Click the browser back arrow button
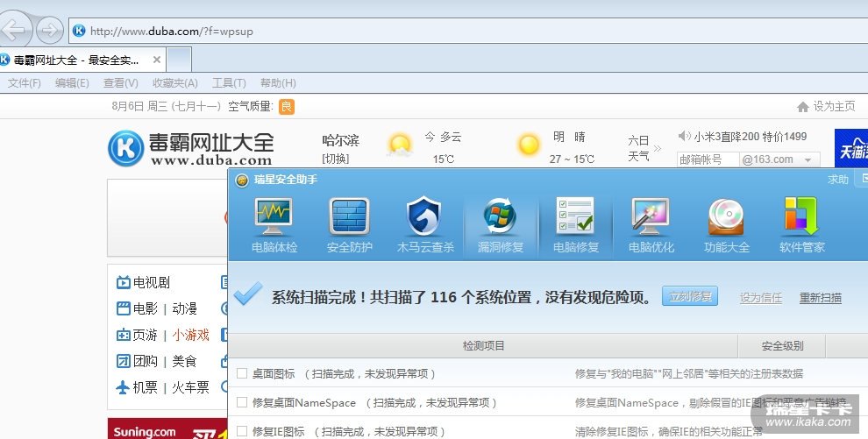The image size is (868, 439). pos(14,29)
